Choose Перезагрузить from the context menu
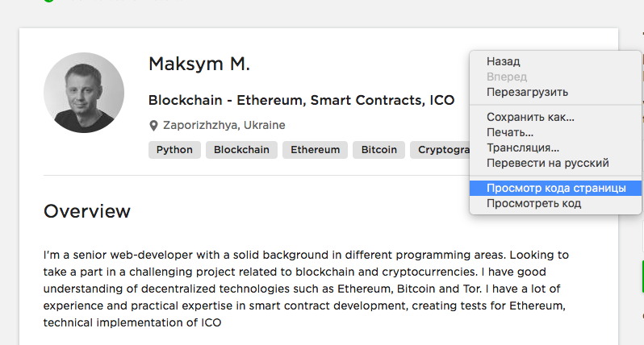The height and width of the screenshot is (345, 644). (x=527, y=92)
